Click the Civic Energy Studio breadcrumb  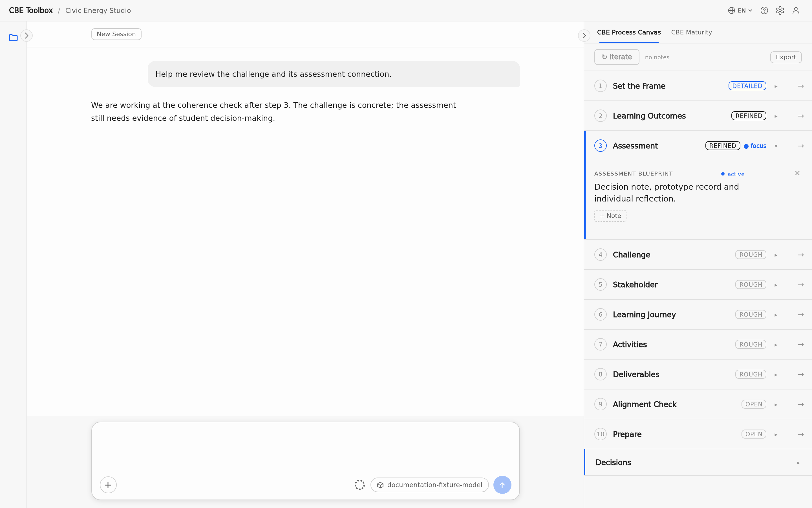[98, 10]
